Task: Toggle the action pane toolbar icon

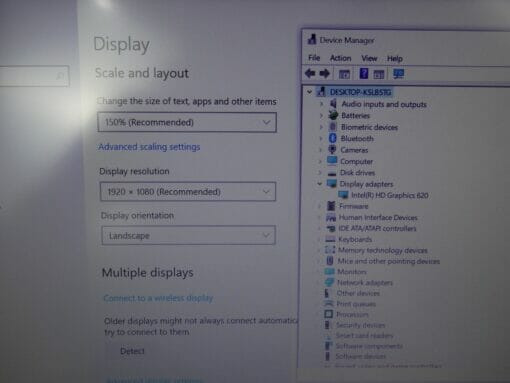Action: coord(379,74)
